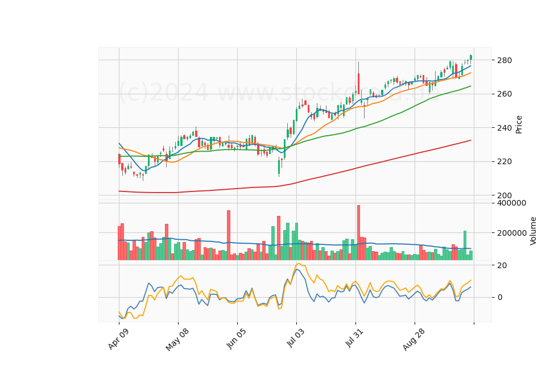Image resolution: width=546 pixels, height=392 pixels.
Task: Select the 240 price tick label
Action: tap(505, 128)
